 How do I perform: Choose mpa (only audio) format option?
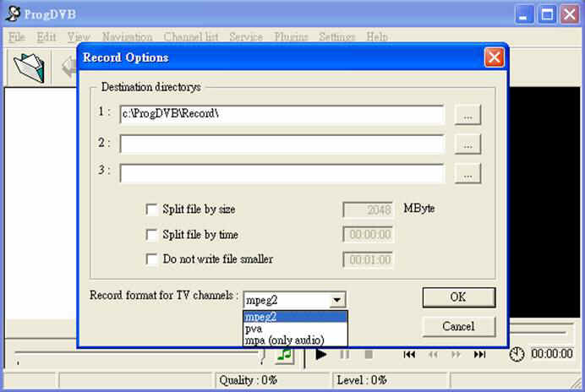295,340
